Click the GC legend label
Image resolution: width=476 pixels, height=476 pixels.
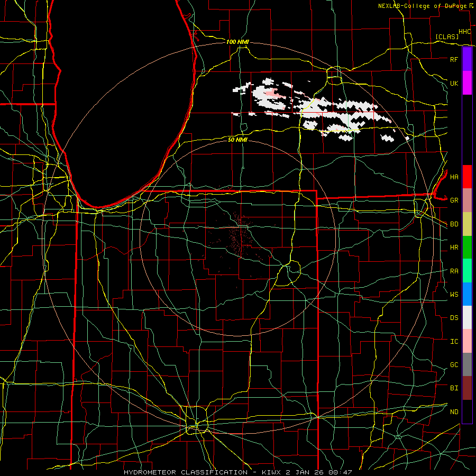tap(454, 365)
